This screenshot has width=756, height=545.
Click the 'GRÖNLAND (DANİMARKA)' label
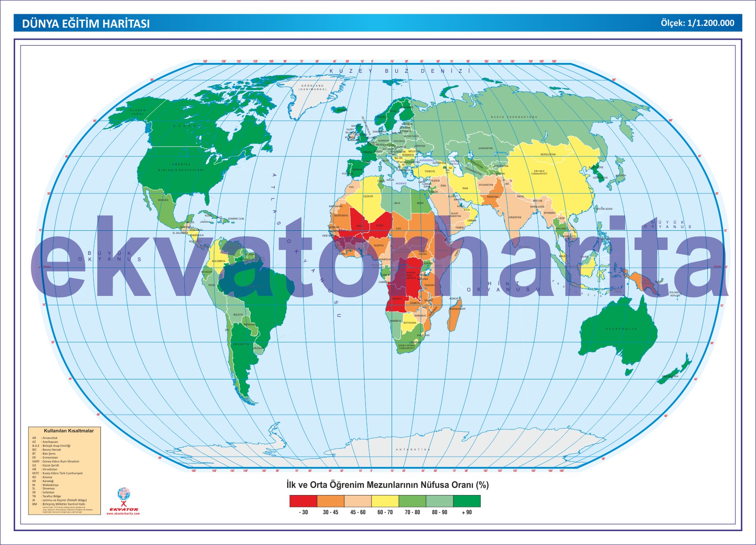point(313,87)
